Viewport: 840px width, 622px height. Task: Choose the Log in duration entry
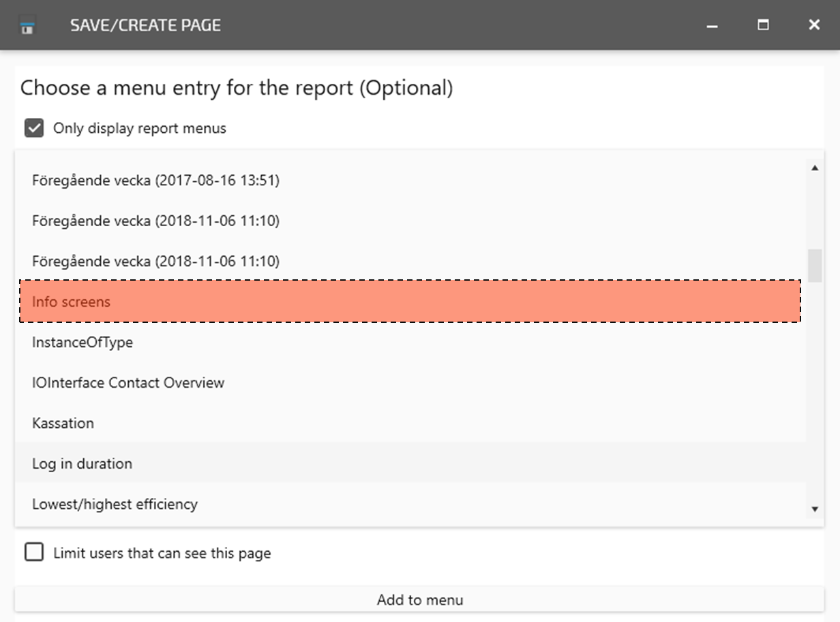click(82, 464)
